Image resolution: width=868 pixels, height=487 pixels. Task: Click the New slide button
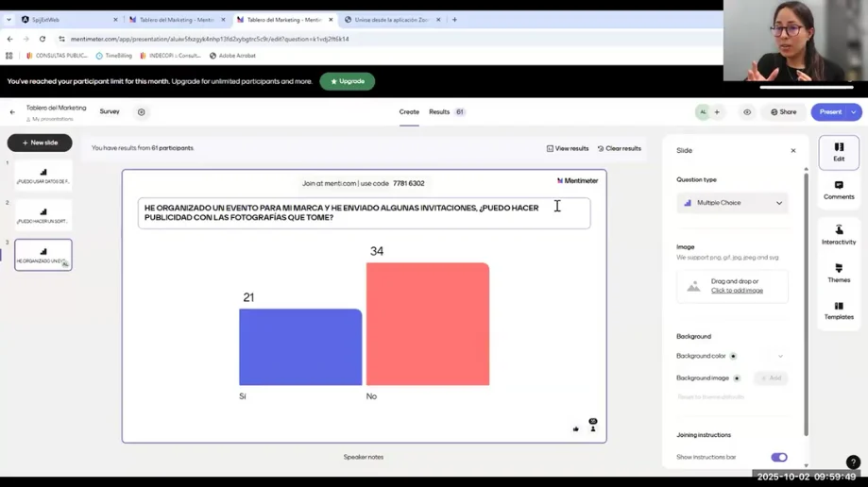coord(40,143)
